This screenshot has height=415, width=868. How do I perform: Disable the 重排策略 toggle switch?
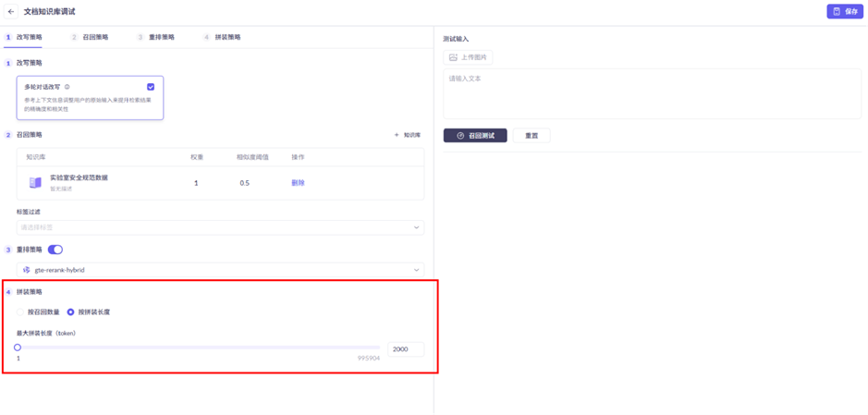(x=55, y=250)
